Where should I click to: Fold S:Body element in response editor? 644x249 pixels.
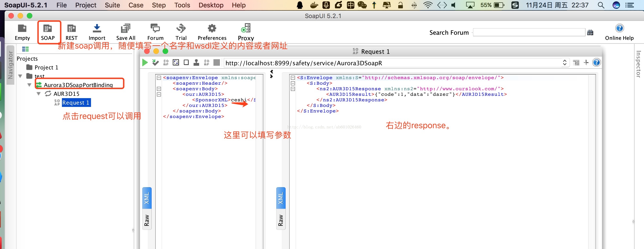coord(293,83)
